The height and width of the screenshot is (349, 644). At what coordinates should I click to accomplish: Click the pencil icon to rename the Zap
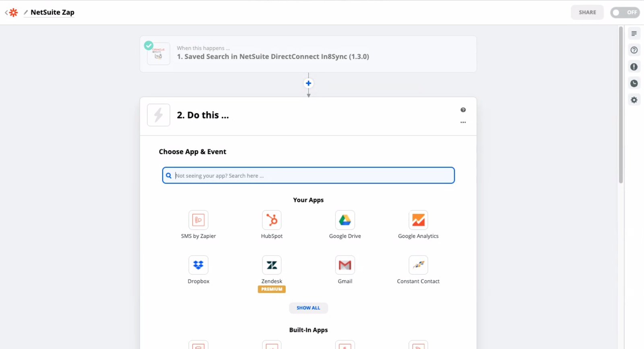pos(26,12)
